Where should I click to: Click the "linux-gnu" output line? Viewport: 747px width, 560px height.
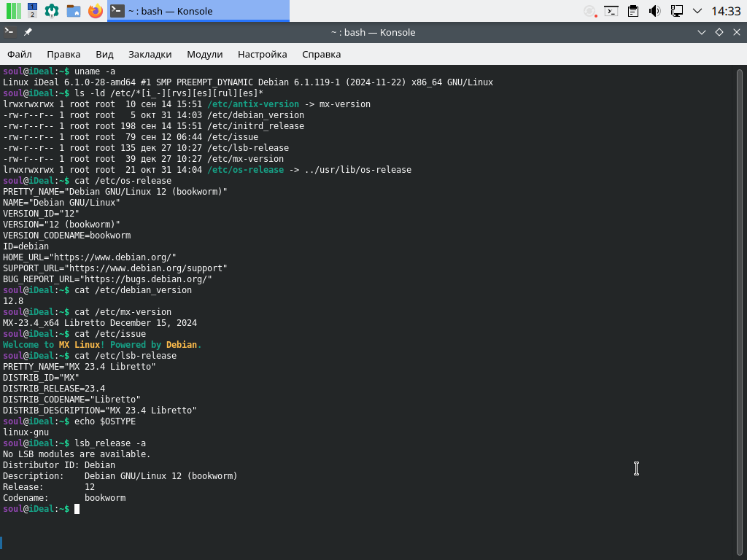[26, 433]
